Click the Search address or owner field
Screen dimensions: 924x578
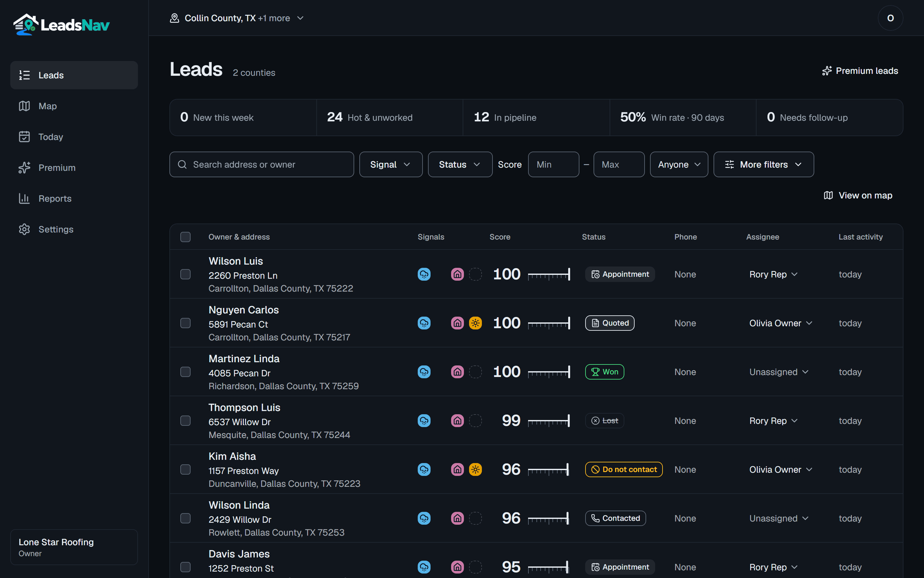pos(261,164)
